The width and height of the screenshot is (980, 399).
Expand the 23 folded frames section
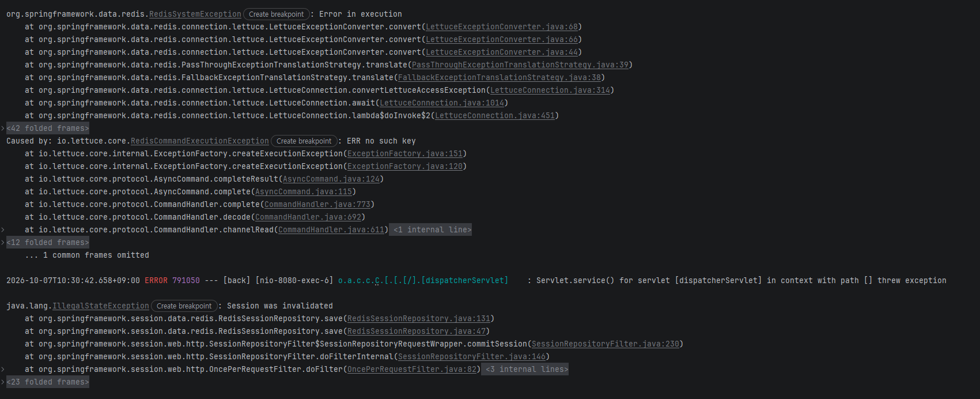pyautogui.click(x=48, y=382)
